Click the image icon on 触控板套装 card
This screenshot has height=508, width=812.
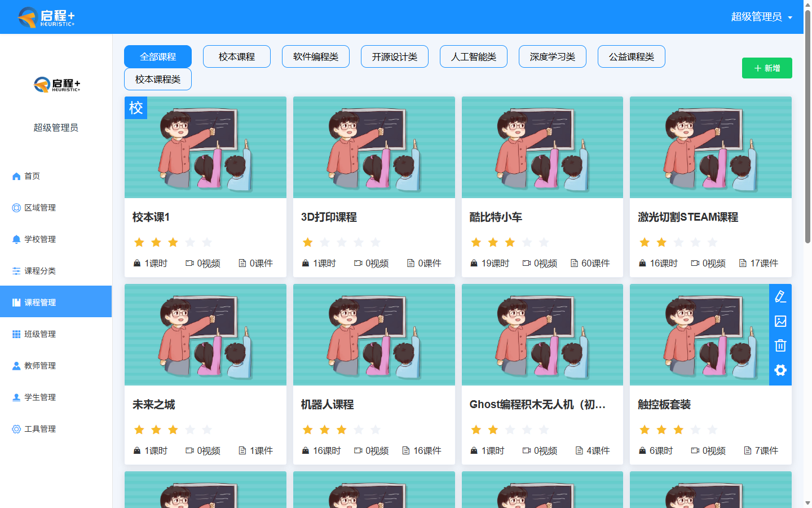[780, 321]
